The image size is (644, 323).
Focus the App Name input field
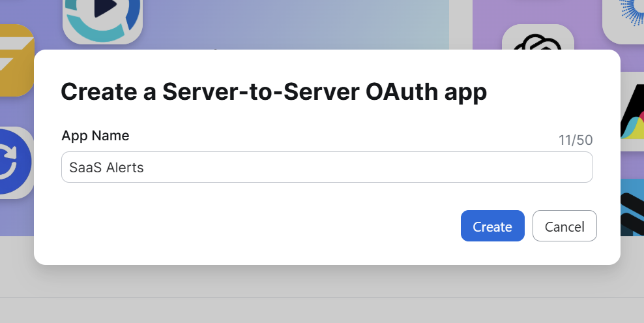327,167
